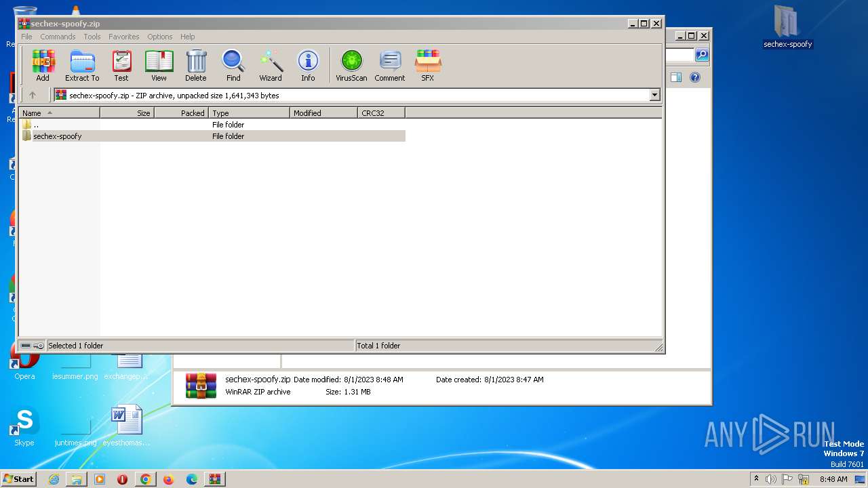Open the Commands menu
The width and height of the screenshot is (868, 488).
point(58,37)
